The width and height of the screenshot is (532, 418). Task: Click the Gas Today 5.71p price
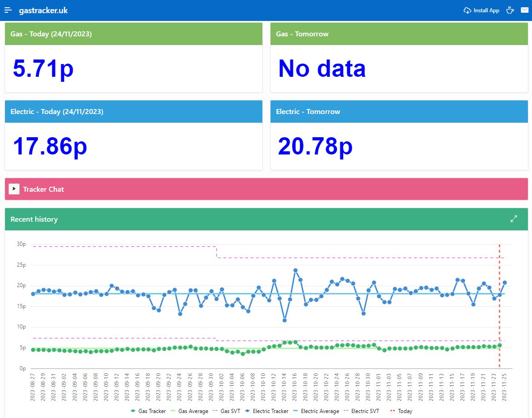pyautogui.click(x=43, y=69)
